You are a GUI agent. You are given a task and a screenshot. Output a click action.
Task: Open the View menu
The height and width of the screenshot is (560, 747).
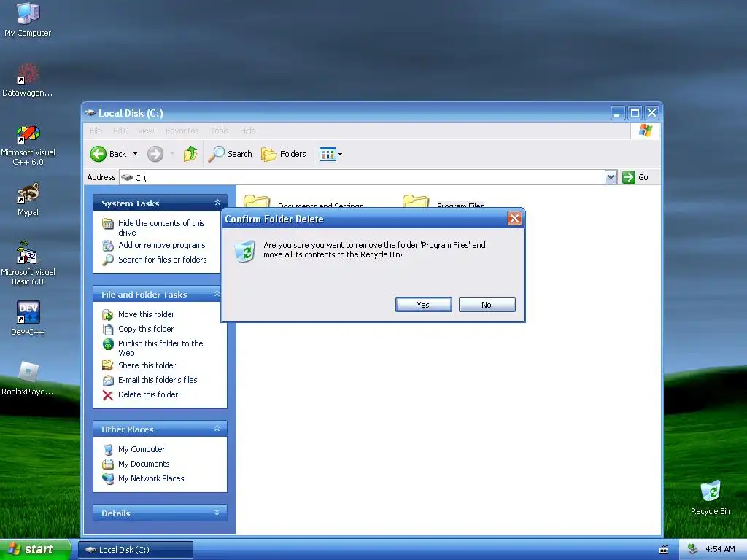pos(146,131)
